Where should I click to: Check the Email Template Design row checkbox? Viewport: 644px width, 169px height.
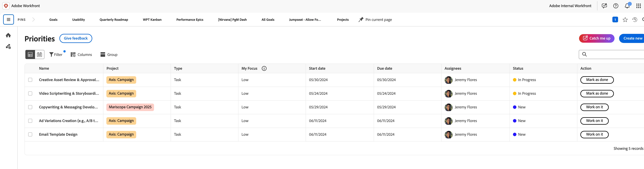[x=30, y=134]
